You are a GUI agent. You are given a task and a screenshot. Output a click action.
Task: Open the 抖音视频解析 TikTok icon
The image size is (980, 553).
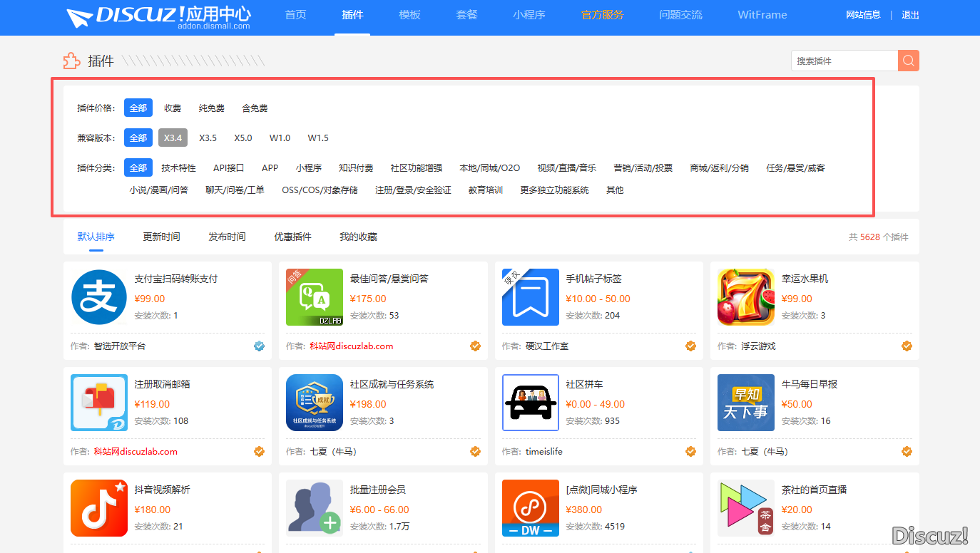(99, 508)
